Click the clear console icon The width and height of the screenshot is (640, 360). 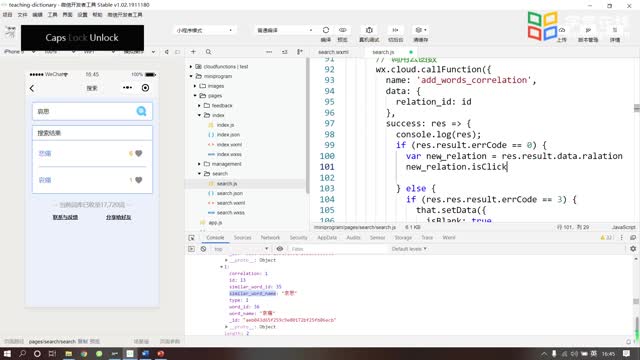(203, 249)
